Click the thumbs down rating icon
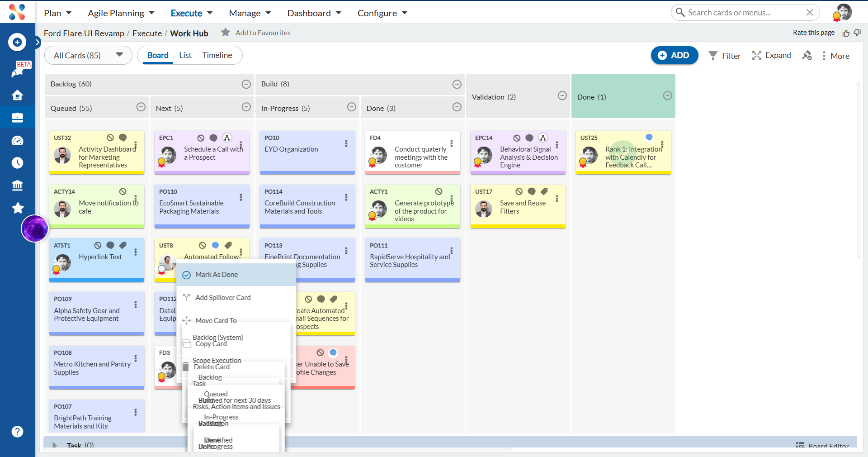The image size is (868, 457). [x=857, y=33]
